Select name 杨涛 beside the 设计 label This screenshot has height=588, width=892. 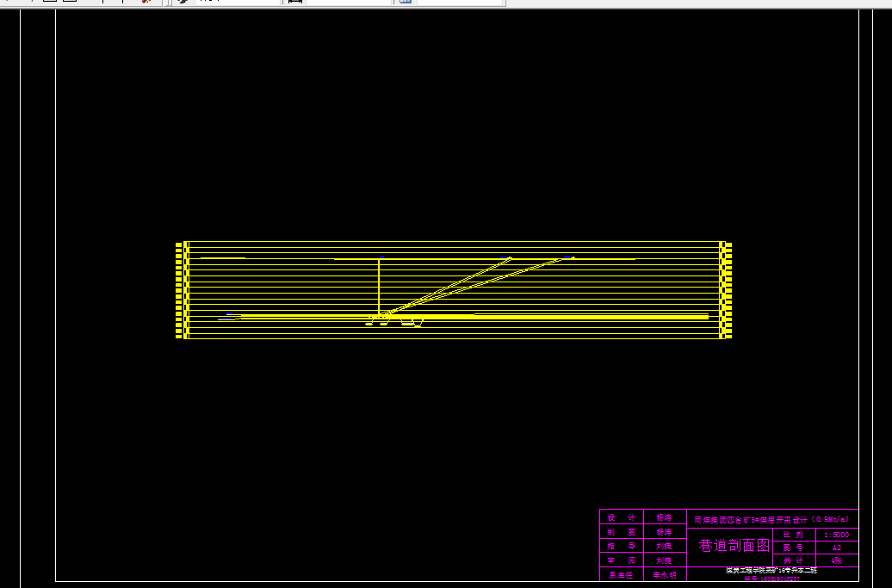[x=664, y=517]
